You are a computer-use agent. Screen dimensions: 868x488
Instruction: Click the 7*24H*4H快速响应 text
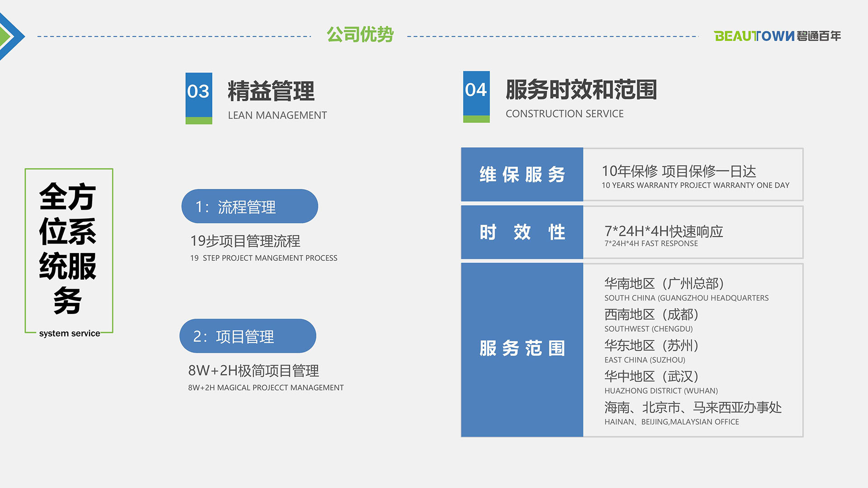click(664, 231)
